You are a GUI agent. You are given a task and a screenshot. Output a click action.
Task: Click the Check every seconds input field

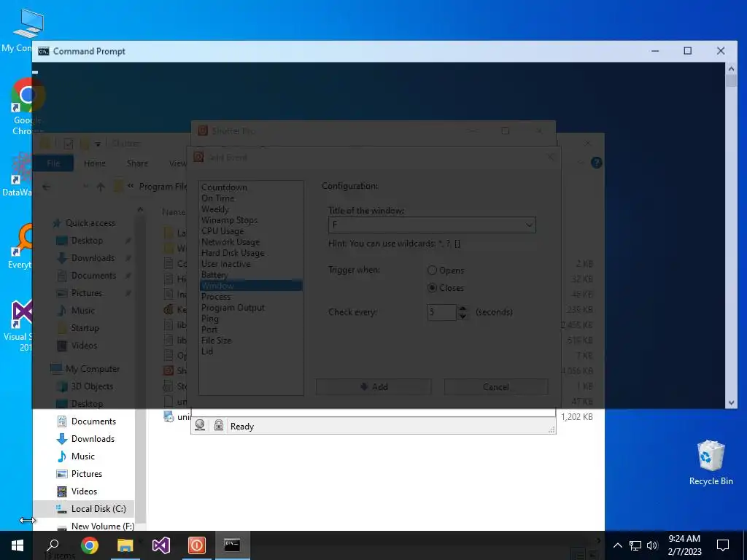pos(441,312)
